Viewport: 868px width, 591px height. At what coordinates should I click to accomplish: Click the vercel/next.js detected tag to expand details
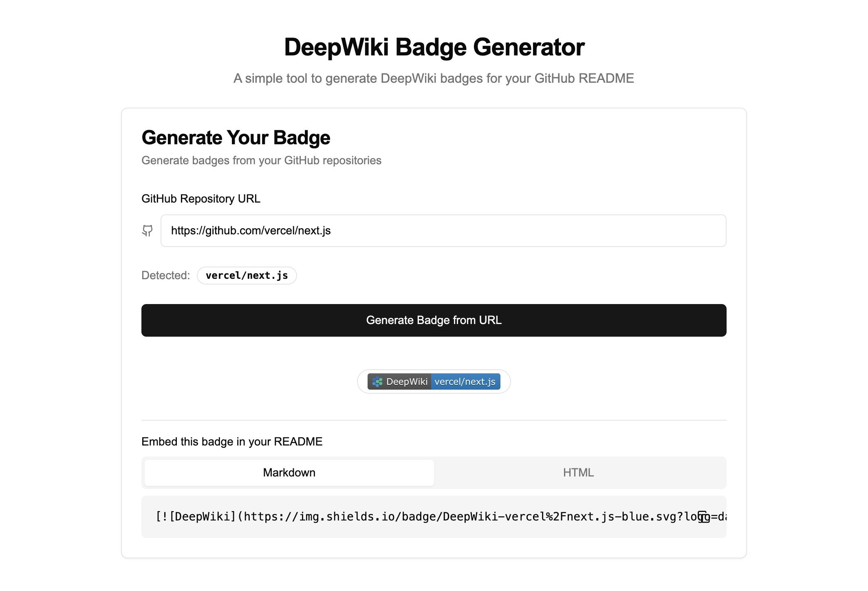pyautogui.click(x=247, y=276)
